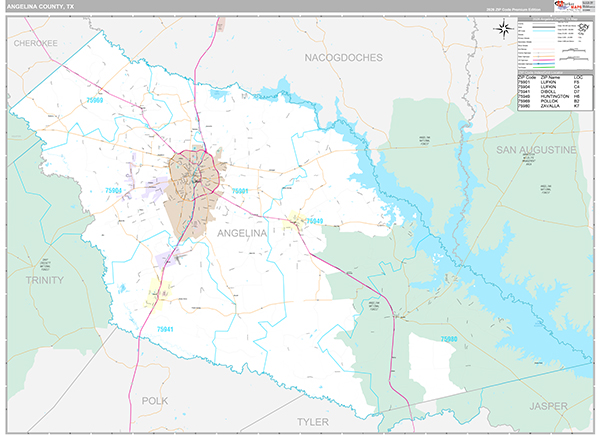
Task: Click the green line swatch in the legend
Action: click(544, 67)
